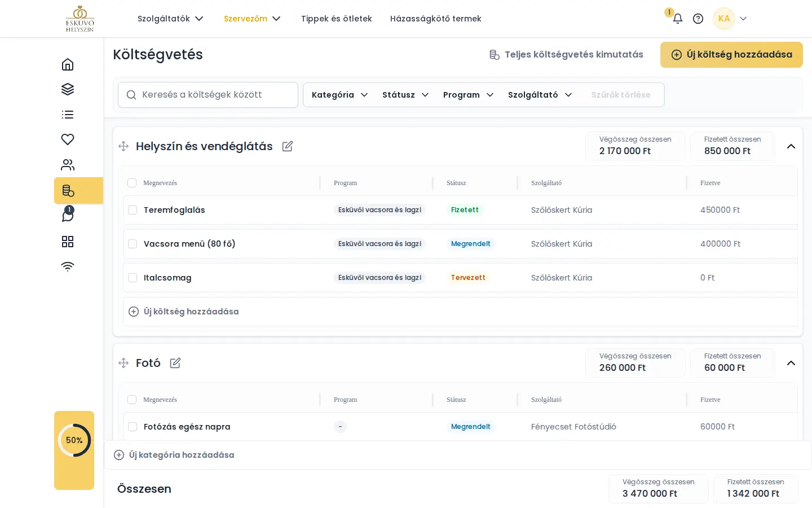Image resolution: width=812 pixels, height=508 pixels.
Task: Open Teljes költségvetés kimutatás
Action: point(566,55)
